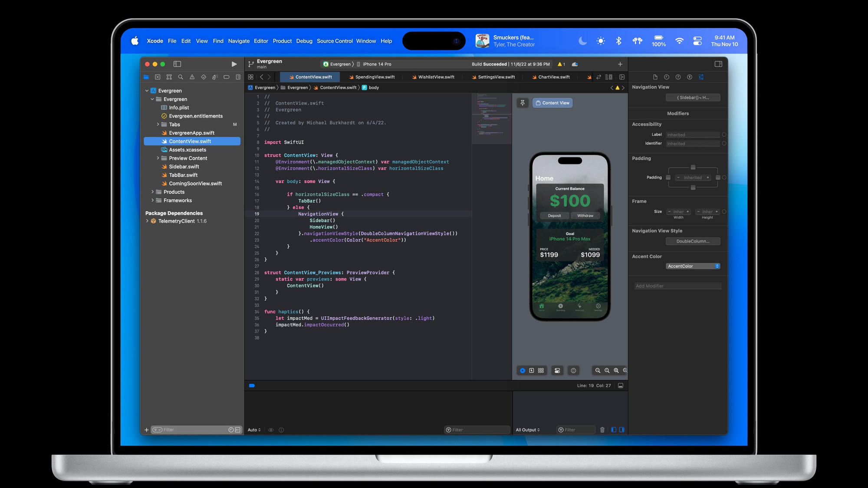Show the Quick Help inspector
Viewport: 868px width, 488px height.
click(678, 77)
